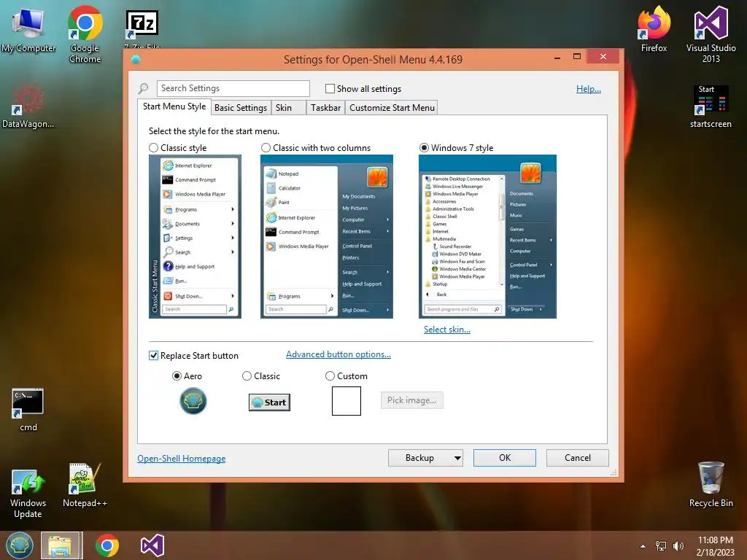Open the 7-Zip File Manager desktop icon
The image size is (747, 560).
tap(142, 29)
